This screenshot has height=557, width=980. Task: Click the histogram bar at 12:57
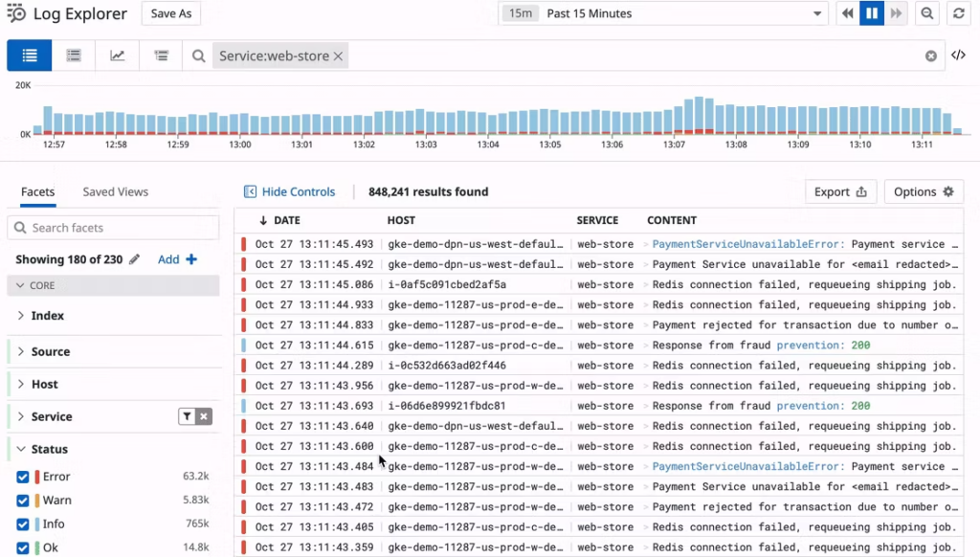tap(57, 123)
